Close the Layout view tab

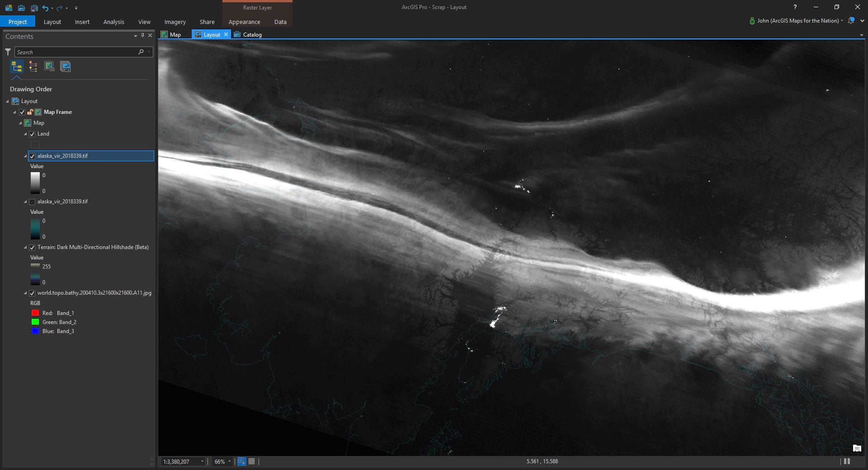226,34
